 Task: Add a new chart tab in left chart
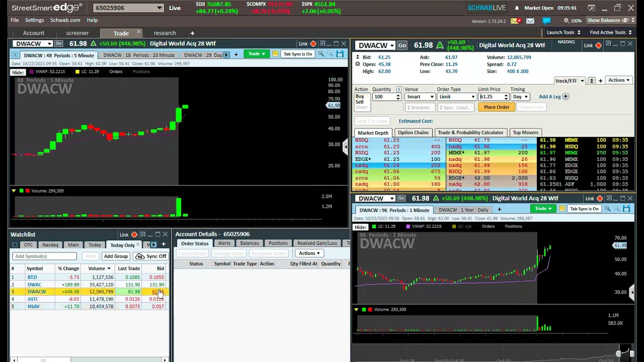coord(235,54)
